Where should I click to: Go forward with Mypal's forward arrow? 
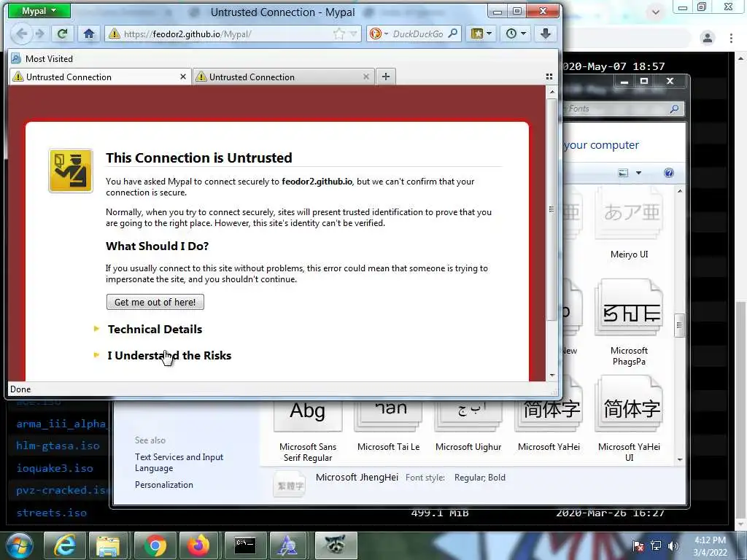[x=40, y=34]
